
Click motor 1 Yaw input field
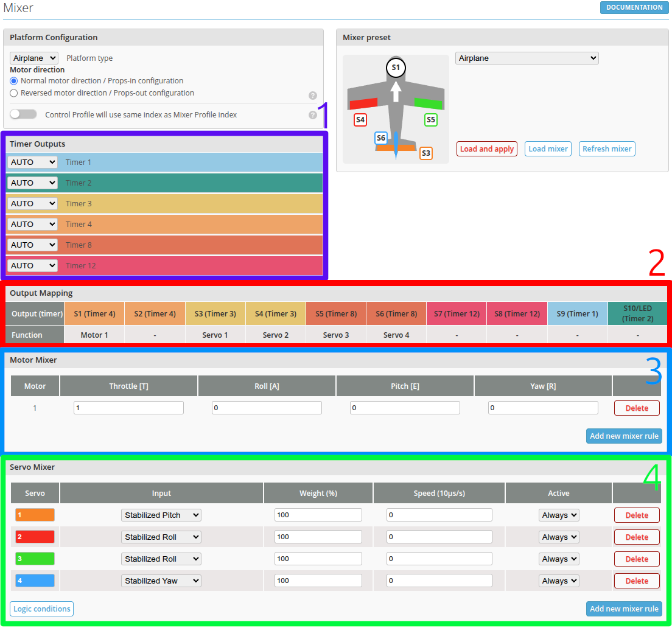pyautogui.click(x=543, y=408)
